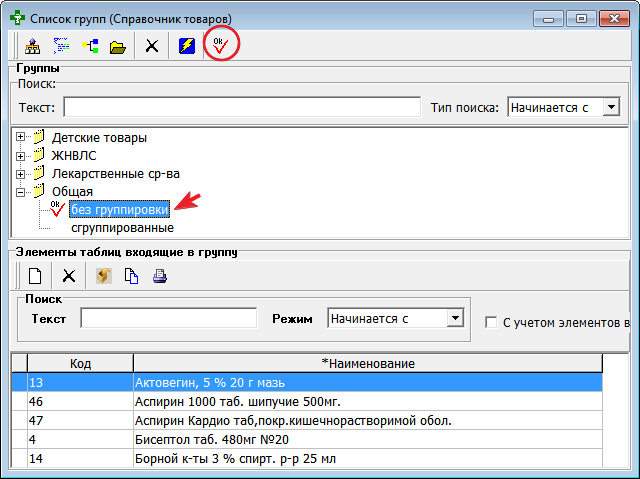Collapse the 'Общая' tree node

pyautogui.click(x=20, y=191)
